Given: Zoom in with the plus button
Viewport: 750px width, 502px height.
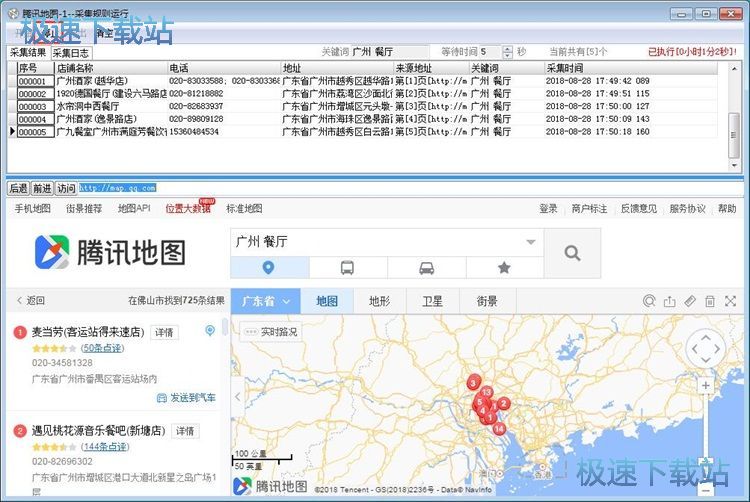Looking at the screenshot, I should pyautogui.click(x=706, y=385).
